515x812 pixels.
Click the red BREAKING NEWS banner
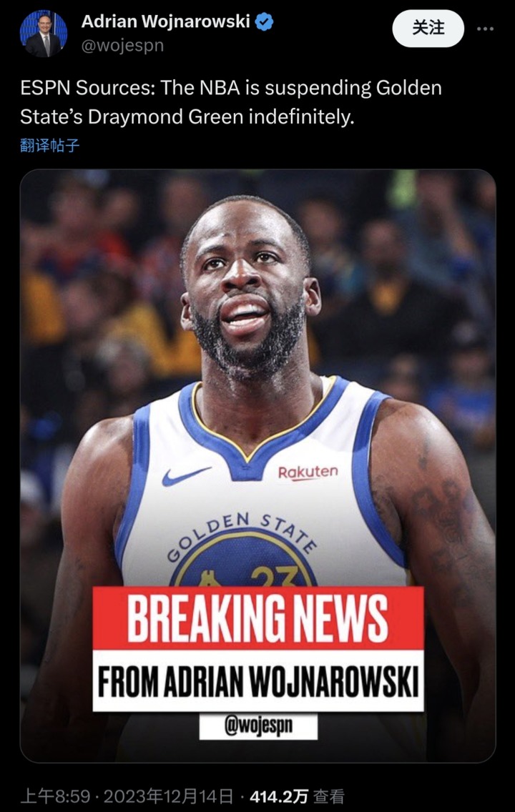click(x=258, y=618)
